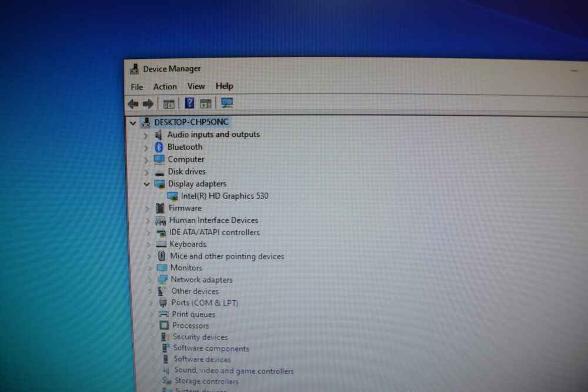This screenshot has height=392, width=588.
Task: Click the Ports (COM & LPT) icon
Action: (163, 303)
